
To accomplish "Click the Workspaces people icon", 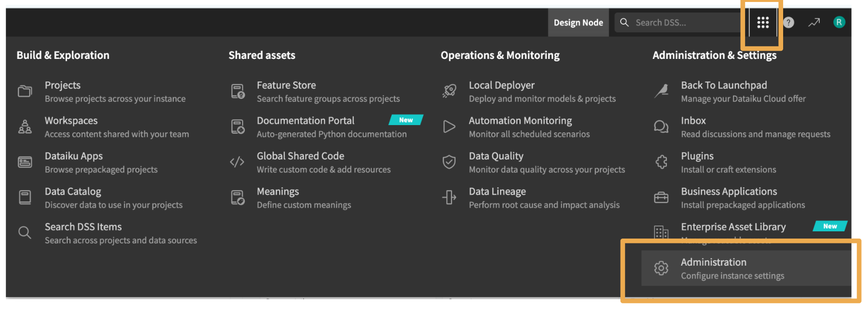I will pyautogui.click(x=25, y=127).
